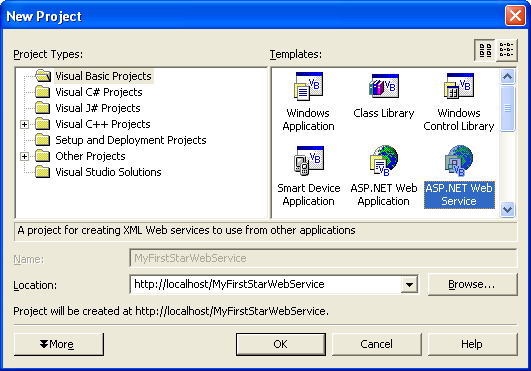
Task: Pick the Windows Control Library template icon
Action: tap(459, 86)
